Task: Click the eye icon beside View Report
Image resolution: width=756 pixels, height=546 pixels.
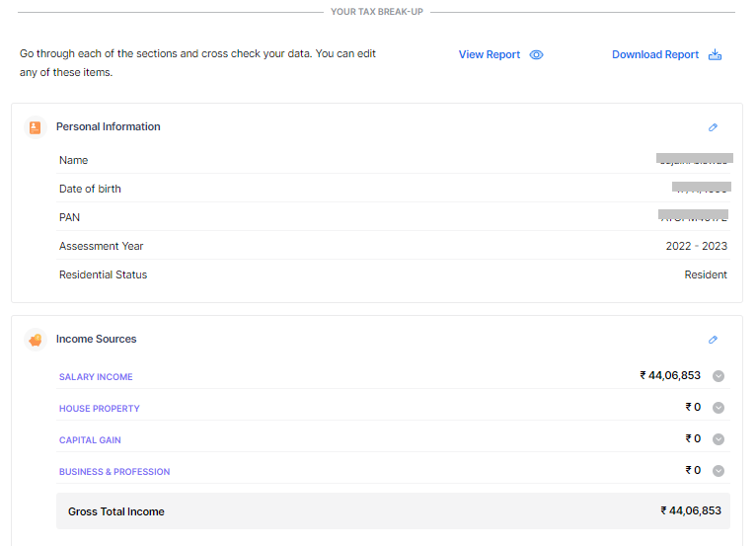Action: pos(536,55)
